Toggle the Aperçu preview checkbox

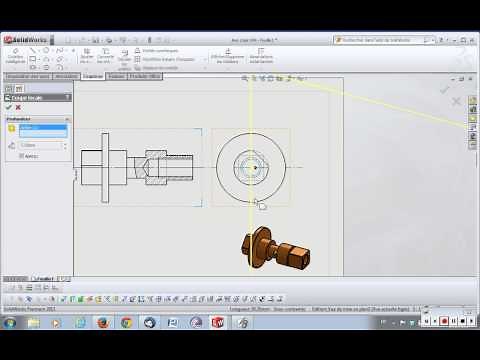point(21,156)
